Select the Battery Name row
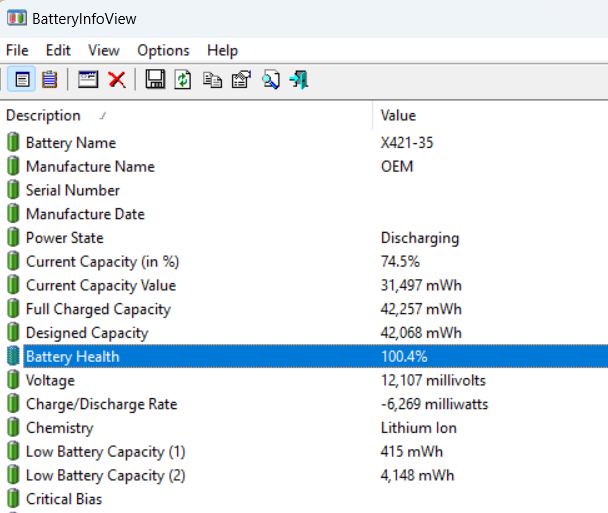The height and width of the screenshot is (513, 608). point(304,143)
